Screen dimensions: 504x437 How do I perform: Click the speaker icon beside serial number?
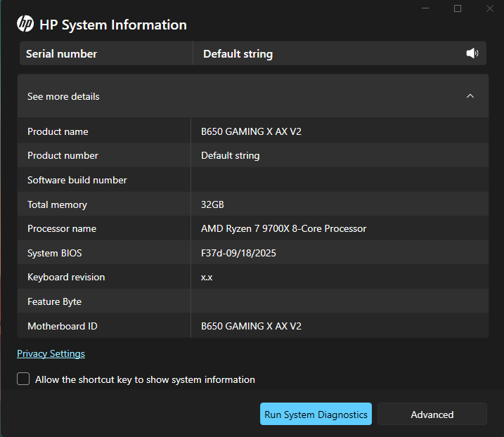(x=472, y=53)
